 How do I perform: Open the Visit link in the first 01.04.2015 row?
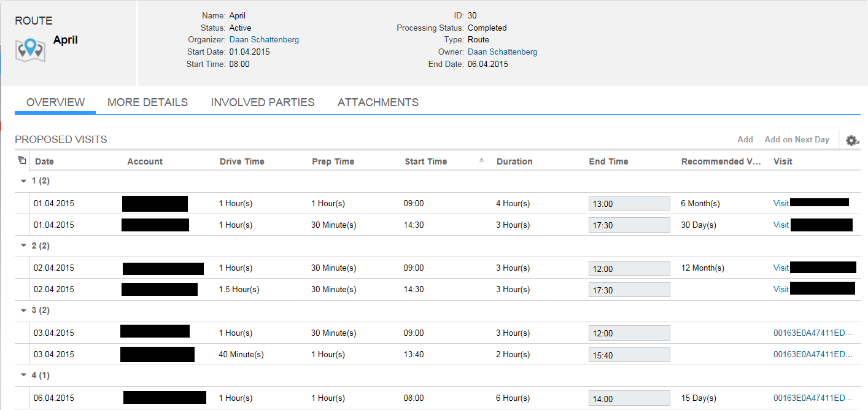(x=780, y=203)
